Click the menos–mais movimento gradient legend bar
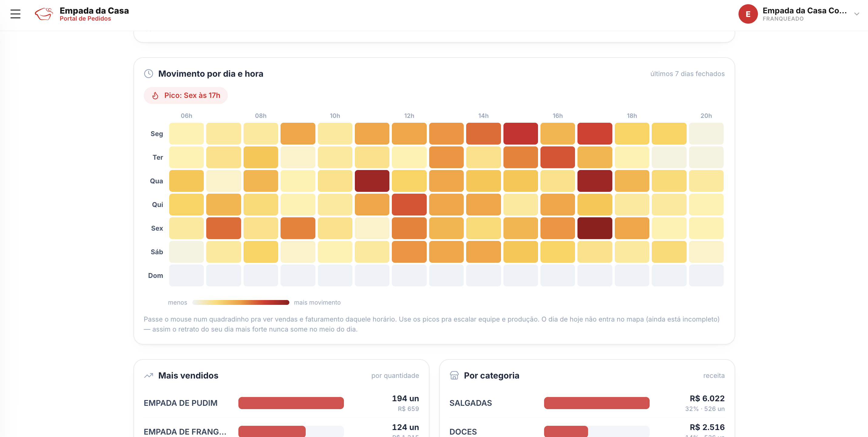The image size is (868, 437). (241, 302)
